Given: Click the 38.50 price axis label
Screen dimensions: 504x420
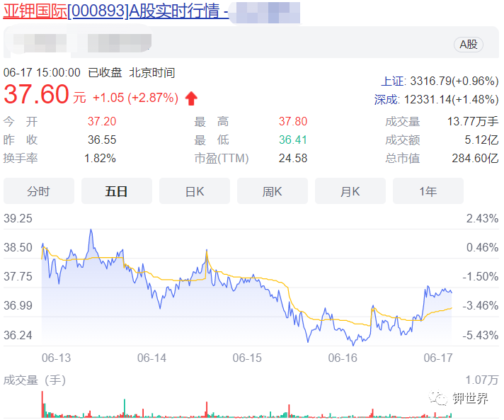Looking at the screenshot, I should 18,247.
